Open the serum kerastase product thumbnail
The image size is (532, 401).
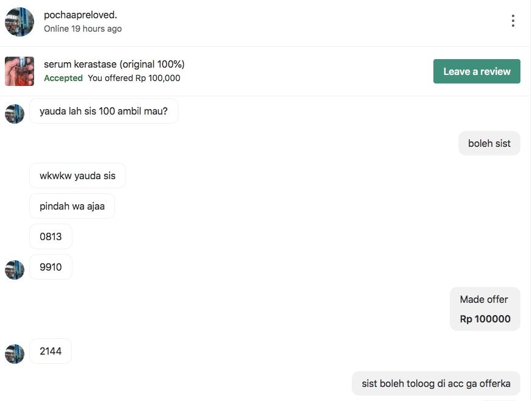(x=19, y=71)
